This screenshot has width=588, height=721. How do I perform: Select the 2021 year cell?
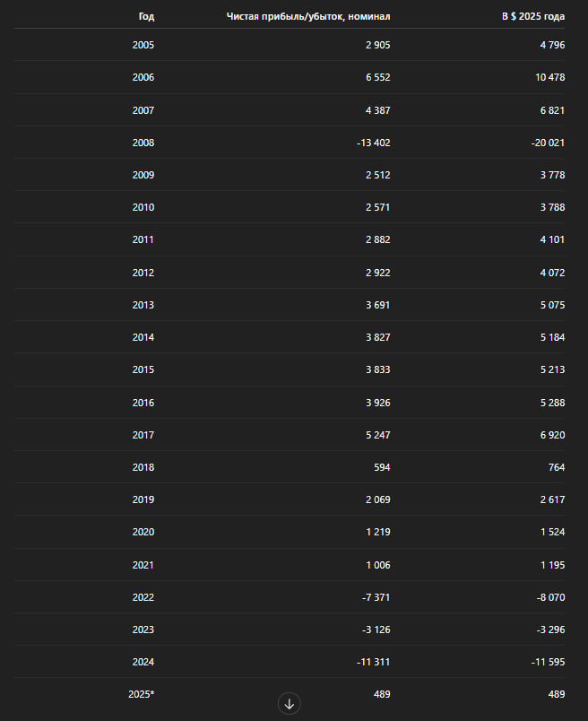(x=143, y=565)
